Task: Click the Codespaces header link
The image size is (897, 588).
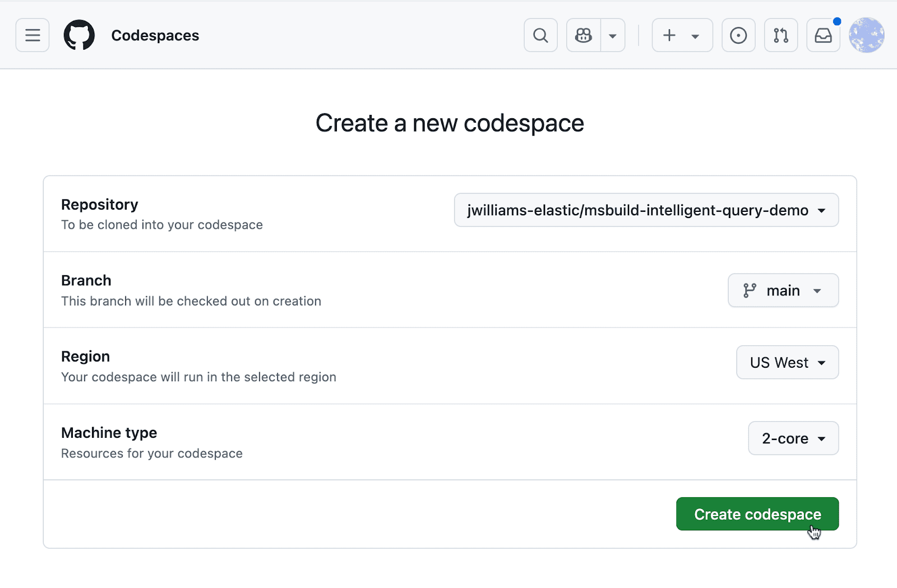Action: click(155, 35)
